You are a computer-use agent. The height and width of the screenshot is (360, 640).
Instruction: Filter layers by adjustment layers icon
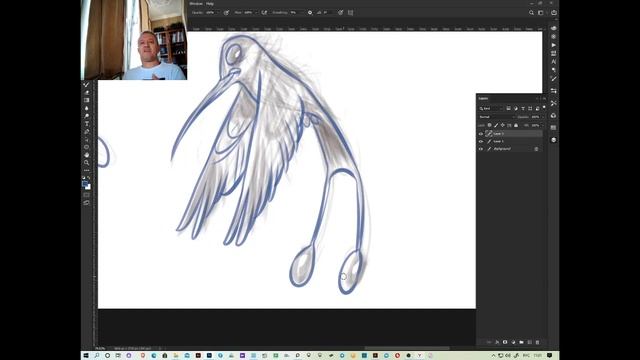click(x=516, y=109)
